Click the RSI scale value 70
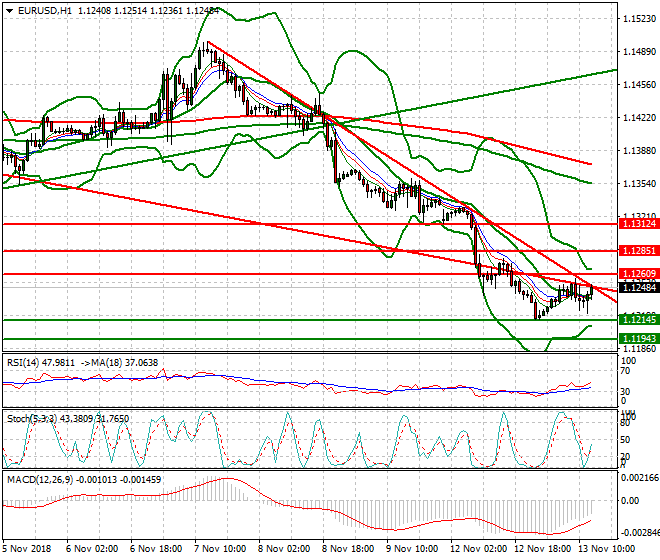 (625, 371)
